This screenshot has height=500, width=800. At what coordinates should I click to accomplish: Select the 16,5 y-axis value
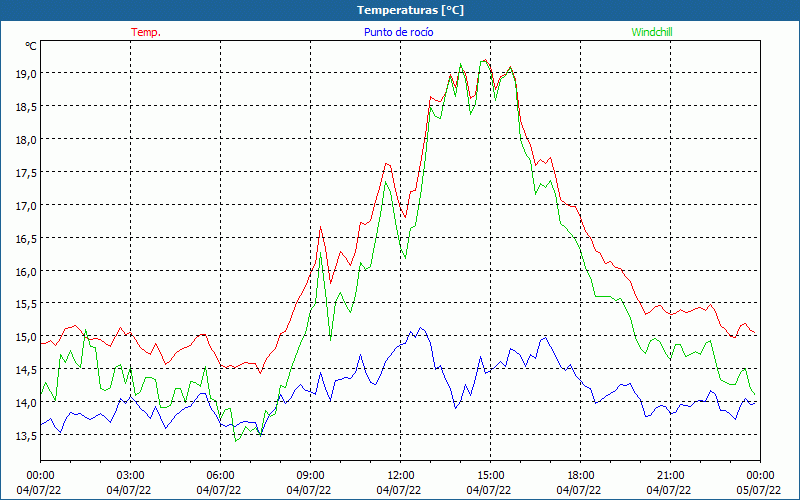pyautogui.click(x=27, y=238)
